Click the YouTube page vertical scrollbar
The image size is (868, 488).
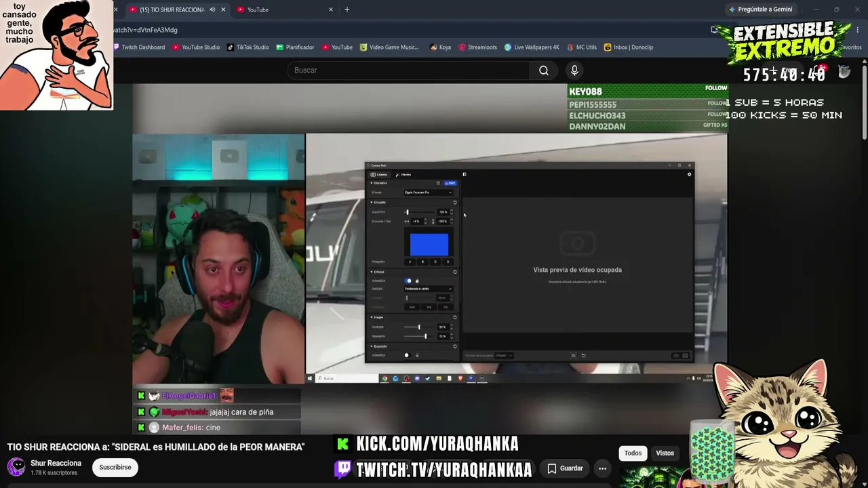click(864, 102)
